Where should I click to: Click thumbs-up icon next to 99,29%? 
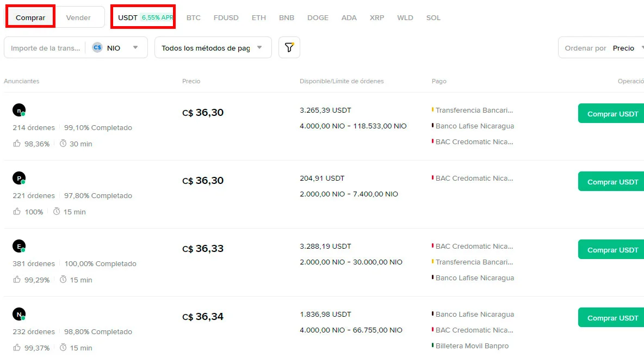click(17, 279)
